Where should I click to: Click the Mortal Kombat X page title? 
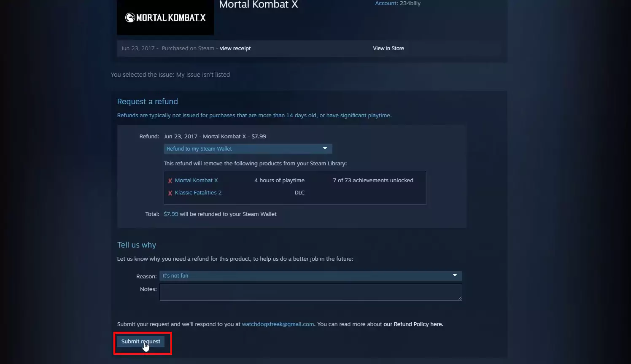tap(259, 5)
